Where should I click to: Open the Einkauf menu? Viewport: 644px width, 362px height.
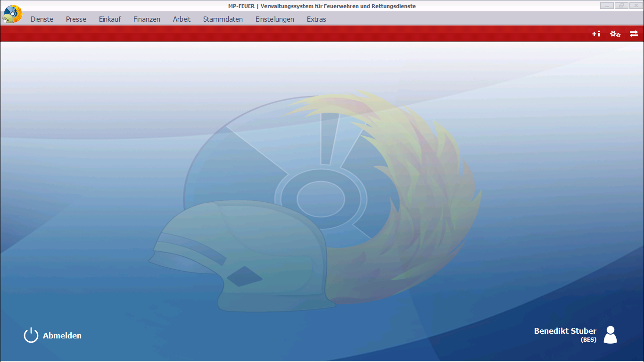click(x=110, y=19)
